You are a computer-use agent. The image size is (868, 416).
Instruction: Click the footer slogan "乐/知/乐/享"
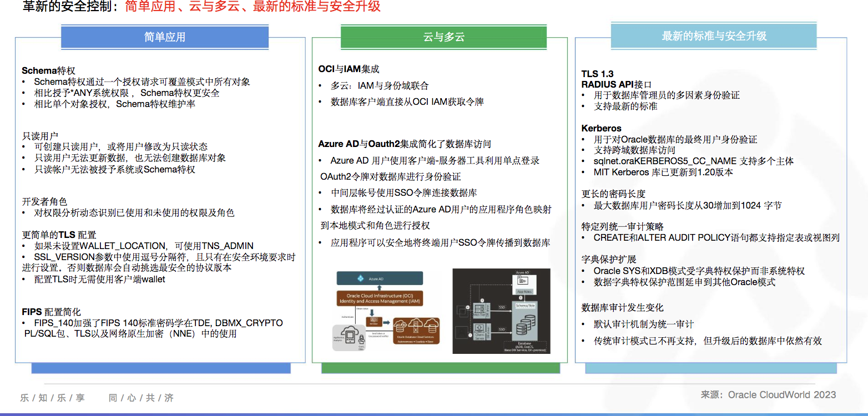pos(52,398)
